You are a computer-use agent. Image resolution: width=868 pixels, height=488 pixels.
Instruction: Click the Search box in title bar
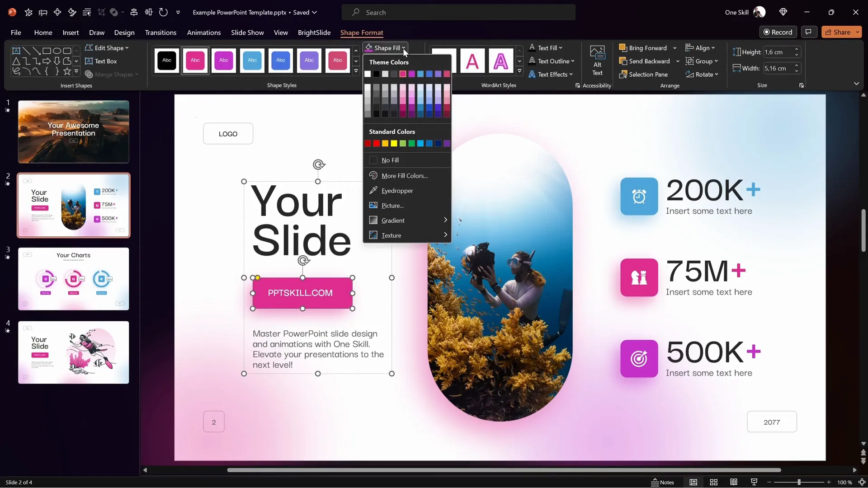pyautogui.click(x=458, y=12)
